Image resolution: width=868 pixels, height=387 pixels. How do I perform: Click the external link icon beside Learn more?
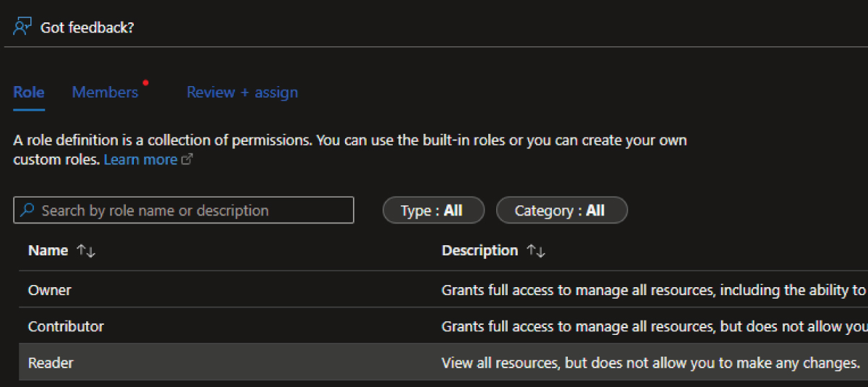coord(187,160)
